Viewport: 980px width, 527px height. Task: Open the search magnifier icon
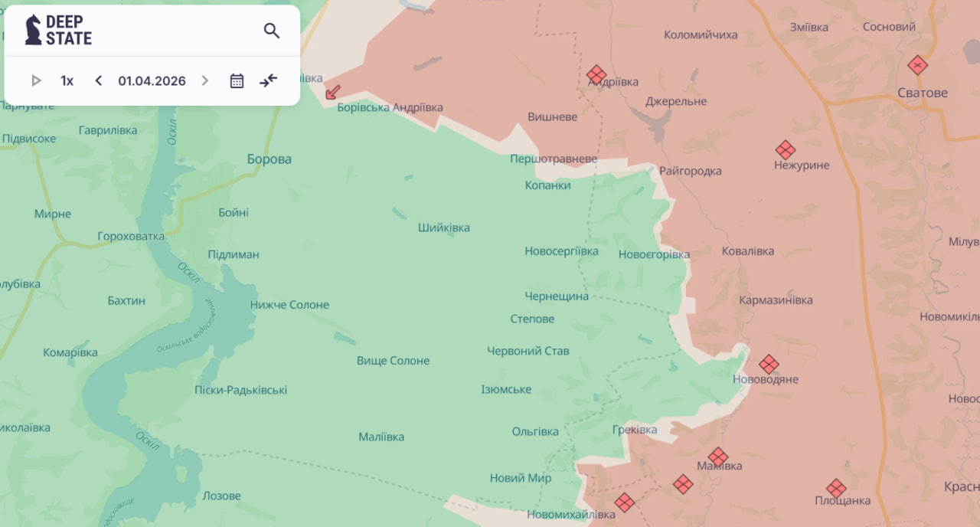click(x=272, y=31)
